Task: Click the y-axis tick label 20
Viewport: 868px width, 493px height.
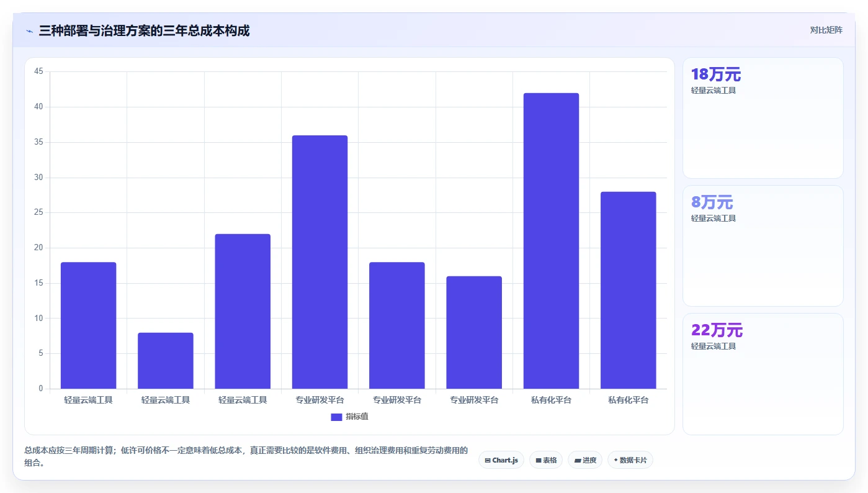Action: [x=38, y=248]
